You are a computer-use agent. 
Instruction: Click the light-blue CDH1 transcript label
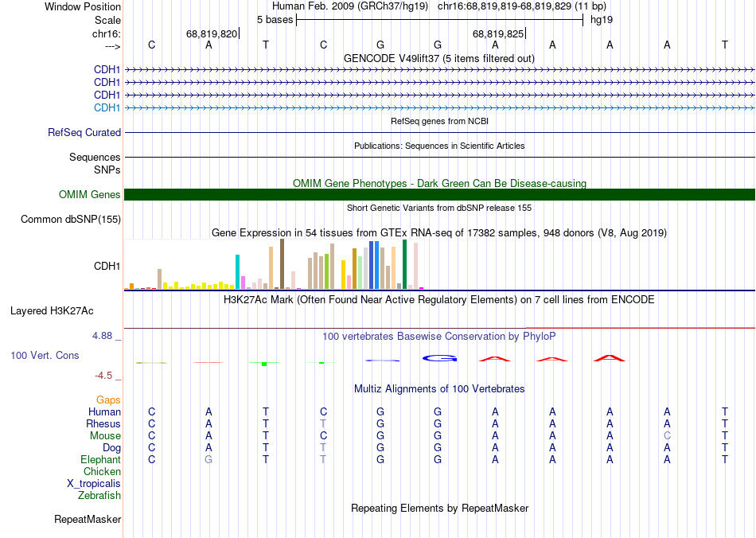107,108
